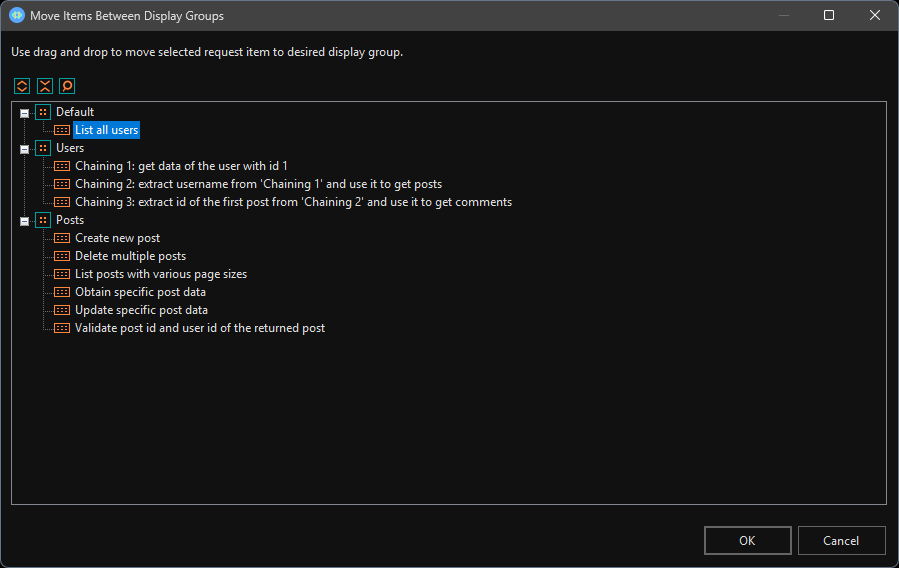Click the icon beside List posts with various page sizes
Screen dimensions: 899x568
pos(62,274)
